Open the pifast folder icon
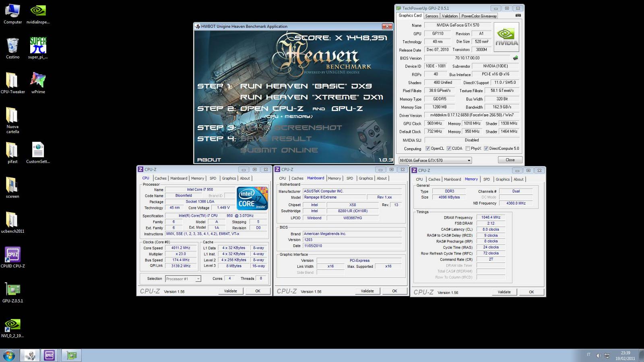644x362 pixels. click(x=12, y=153)
